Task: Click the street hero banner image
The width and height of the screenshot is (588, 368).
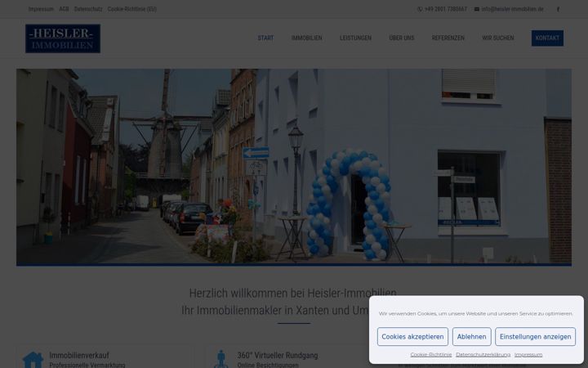Action: pos(294,167)
